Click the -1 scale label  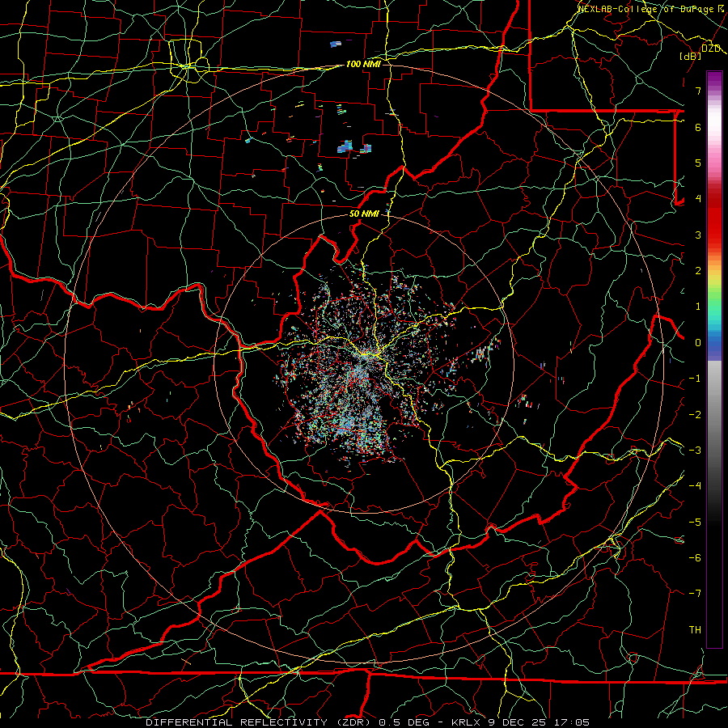coord(695,379)
